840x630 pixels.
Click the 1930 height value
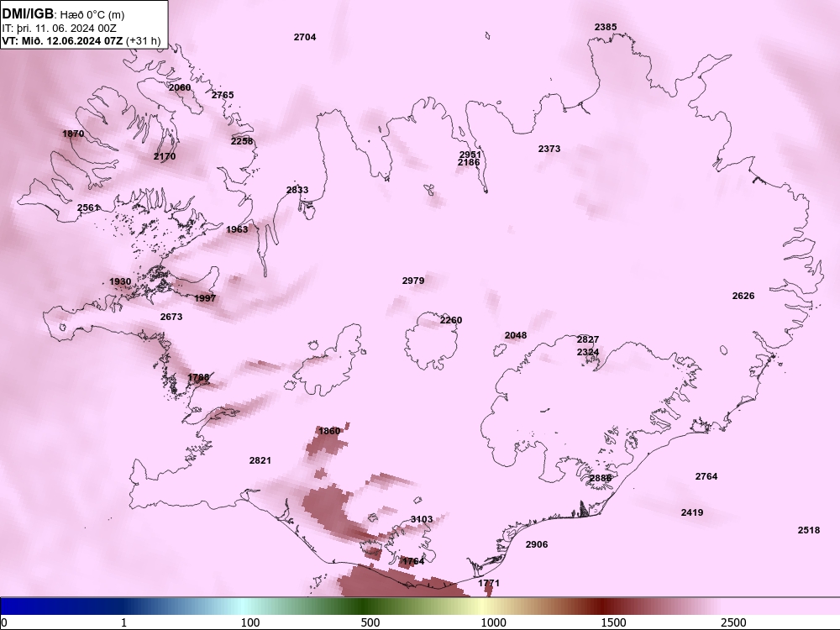120,281
